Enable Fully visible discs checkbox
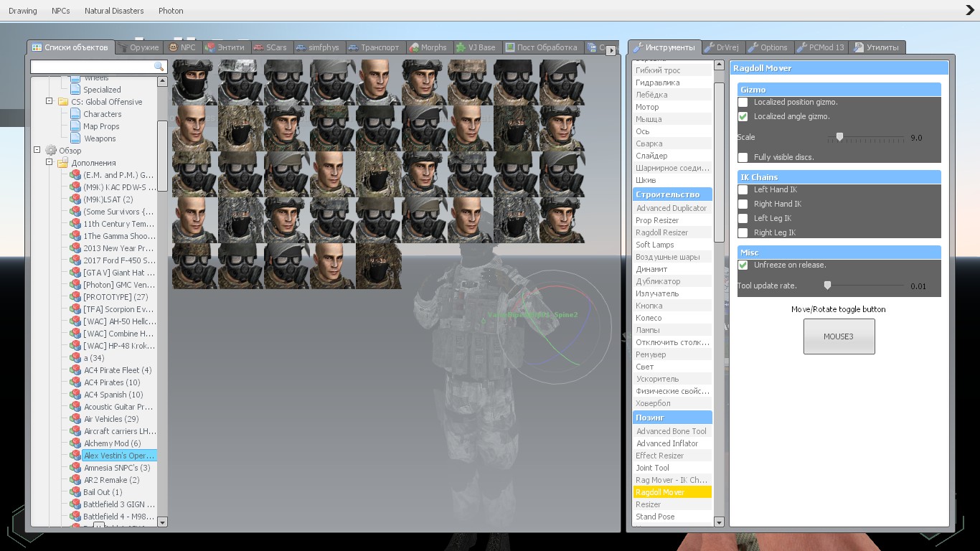This screenshot has width=980, height=551. click(x=743, y=157)
